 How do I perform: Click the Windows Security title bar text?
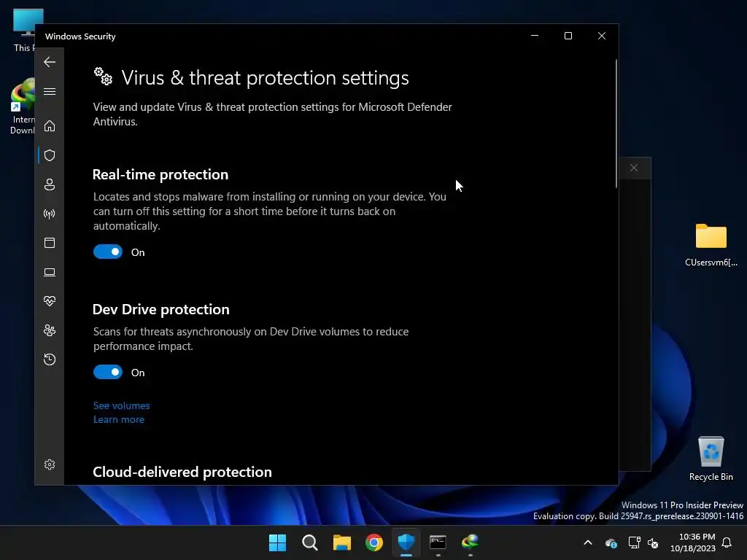pyautogui.click(x=80, y=36)
